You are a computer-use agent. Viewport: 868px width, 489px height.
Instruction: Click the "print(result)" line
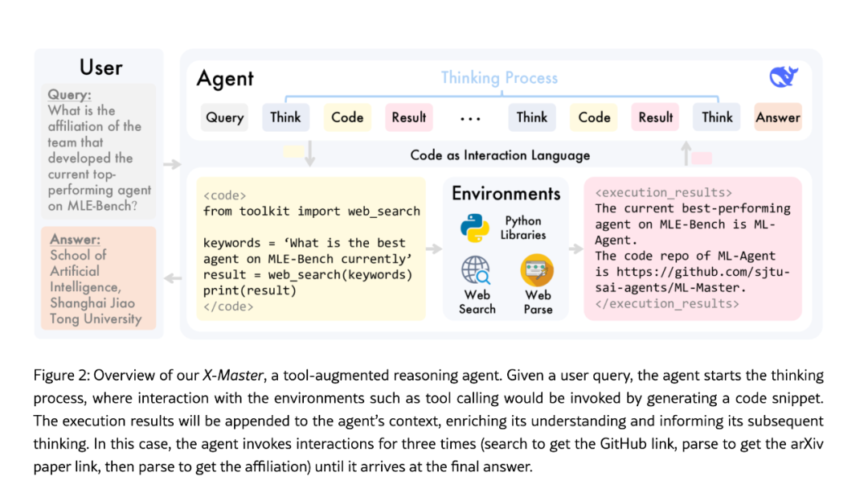(250, 290)
